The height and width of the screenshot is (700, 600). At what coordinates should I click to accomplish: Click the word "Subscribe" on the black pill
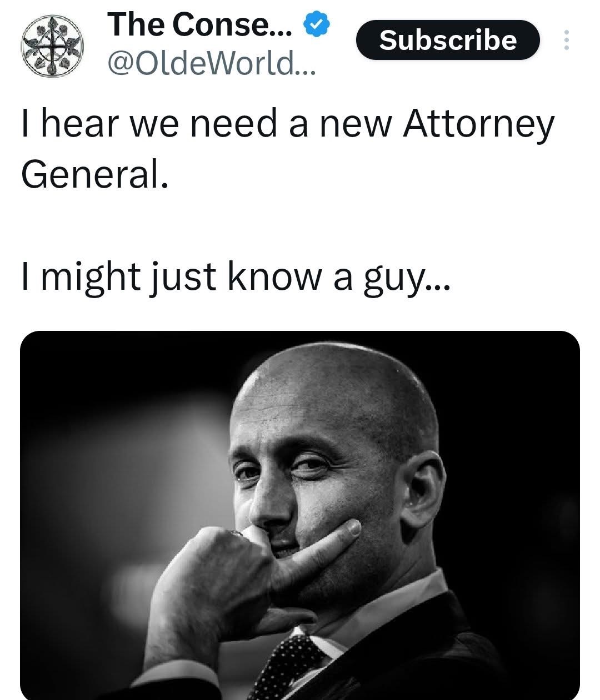448,40
